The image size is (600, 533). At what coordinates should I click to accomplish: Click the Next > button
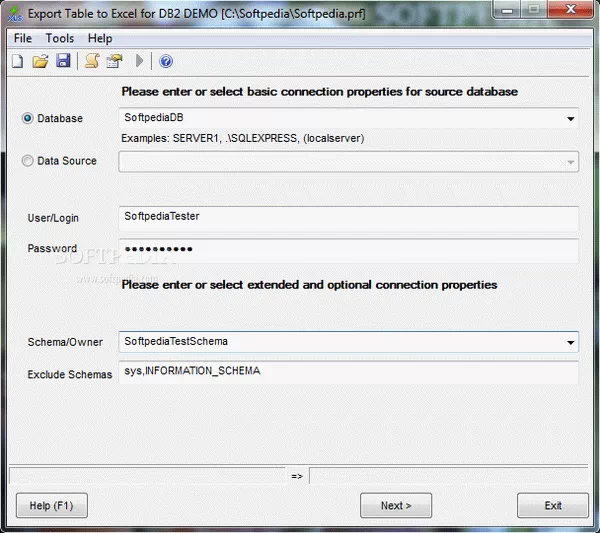396,505
